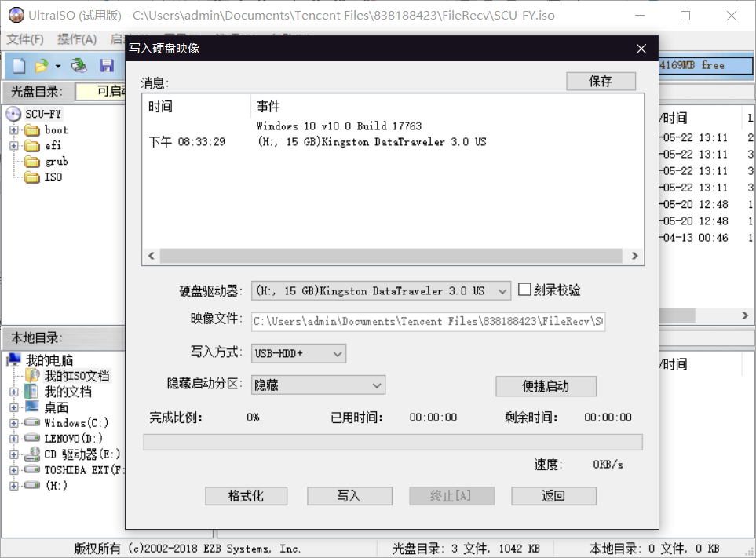Click the 格式化 button
The image size is (756, 558).
click(x=246, y=496)
